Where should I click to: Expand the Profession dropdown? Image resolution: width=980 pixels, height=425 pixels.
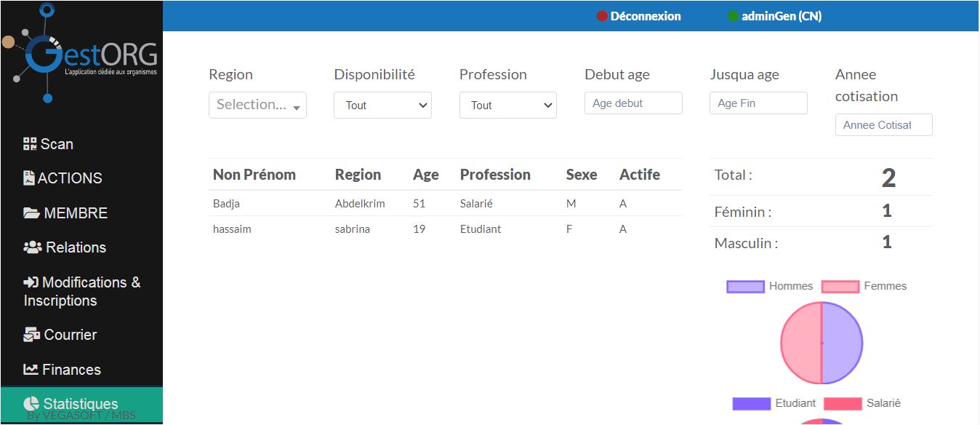point(508,105)
